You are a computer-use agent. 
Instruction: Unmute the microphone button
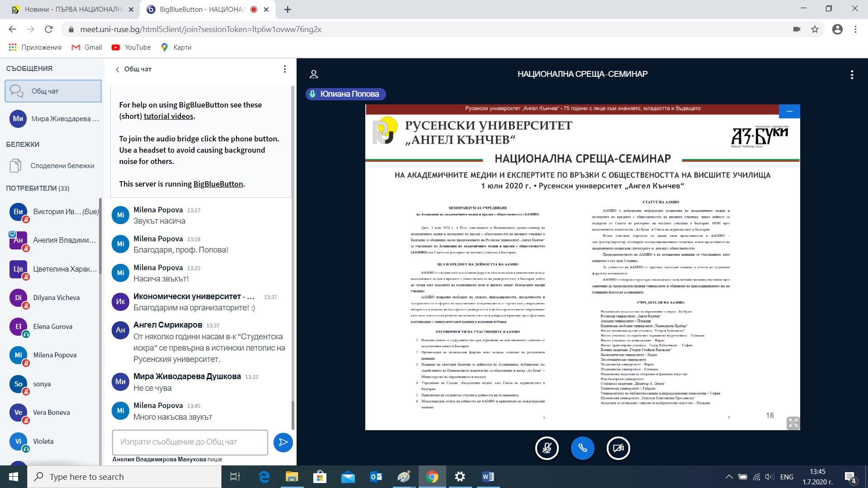pyautogui.click(x=547, y=448)
